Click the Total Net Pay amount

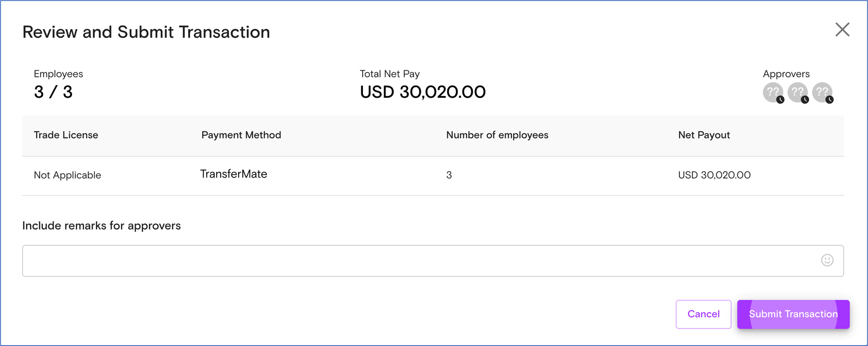coord(422,92)
